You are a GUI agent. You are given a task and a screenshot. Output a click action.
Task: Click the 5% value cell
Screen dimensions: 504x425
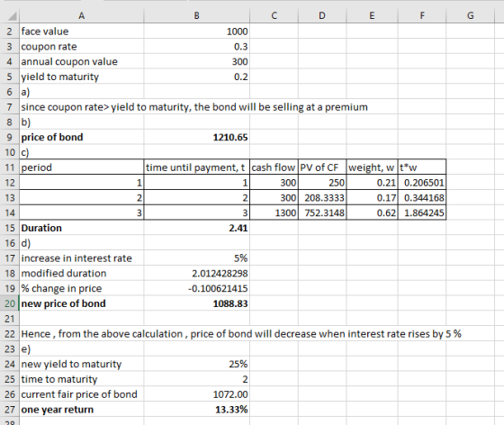197,258
